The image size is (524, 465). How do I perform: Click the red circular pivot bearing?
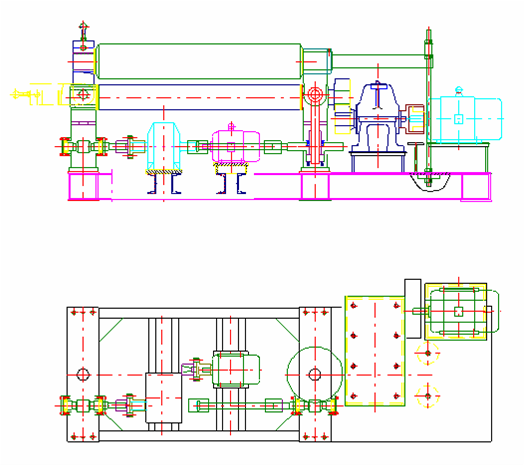(x=315, y=95)
